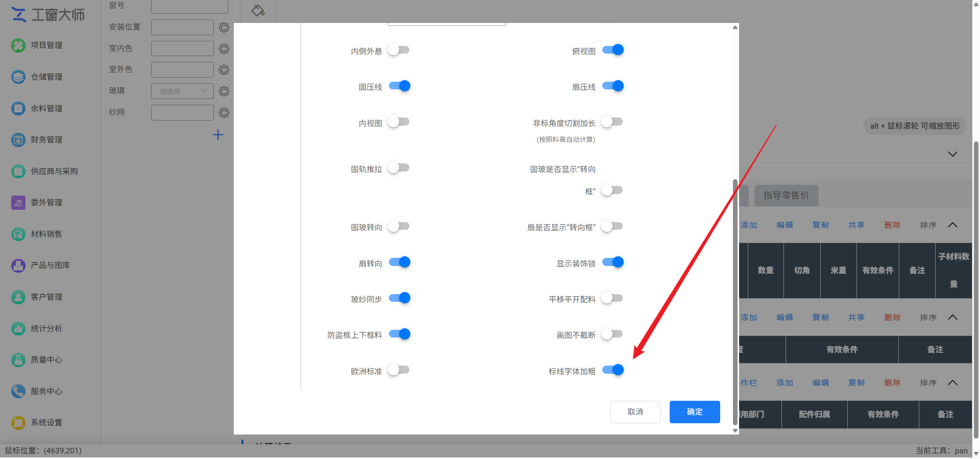The height and width of the screenshot is (459, 980).
Task: Open 统计分析 chart icon
Action: tap(18, 329)
